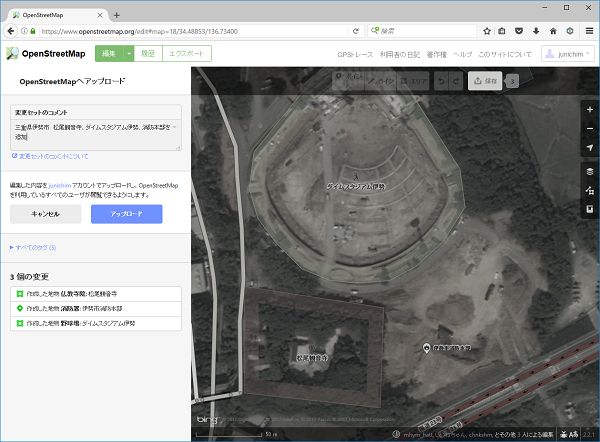Screen dimensions: 600x442
Task: Zoom in the map with plus button
Action: [x=590, y=109]
